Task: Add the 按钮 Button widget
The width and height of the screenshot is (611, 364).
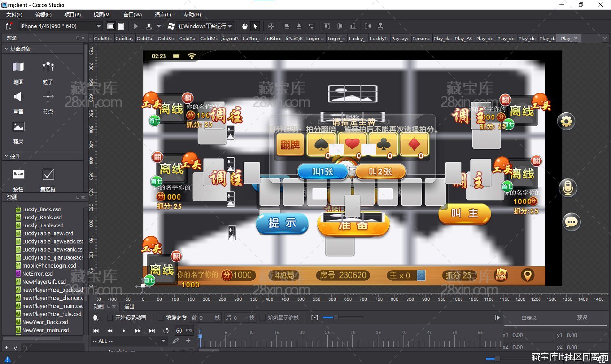Action: point(18,174)
